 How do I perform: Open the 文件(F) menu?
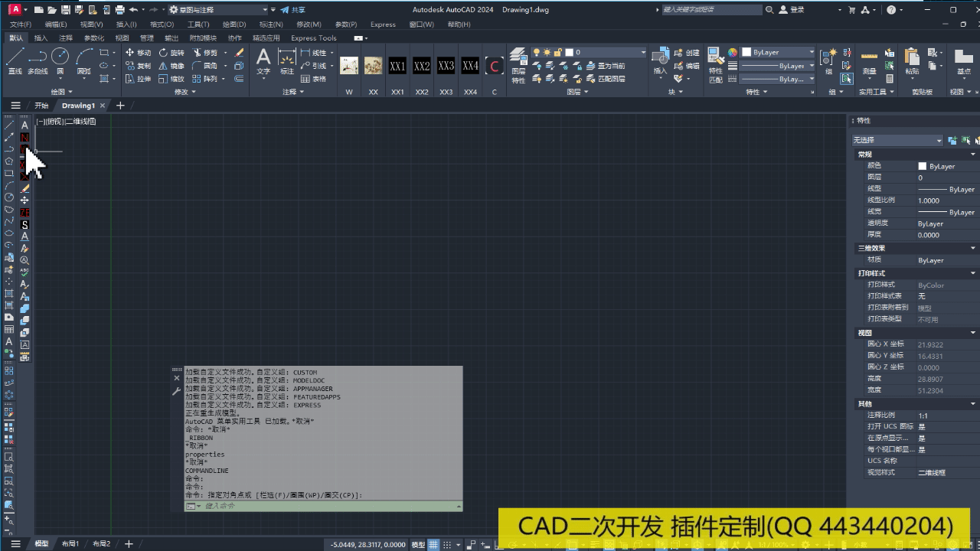pos(21,24)
